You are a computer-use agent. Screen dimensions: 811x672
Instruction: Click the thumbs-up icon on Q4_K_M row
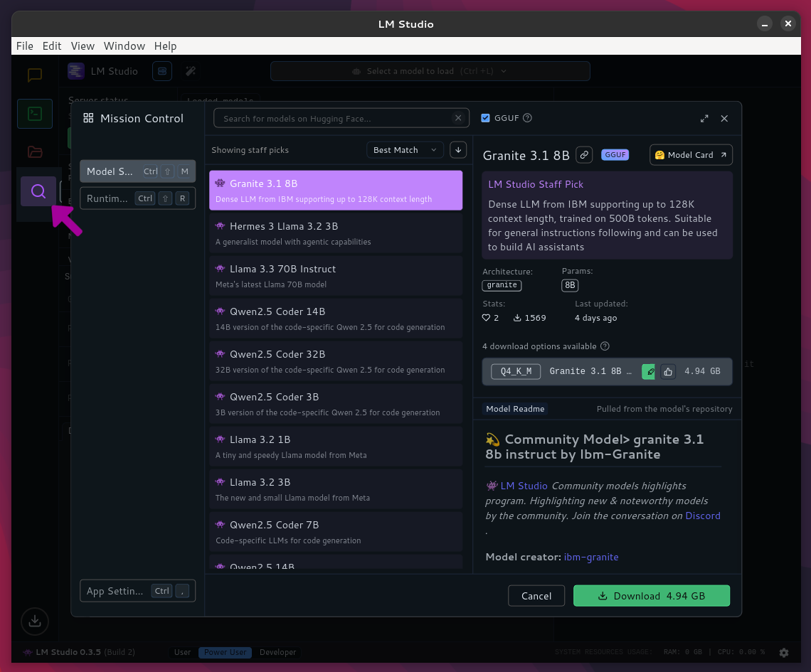click(668, 372)
